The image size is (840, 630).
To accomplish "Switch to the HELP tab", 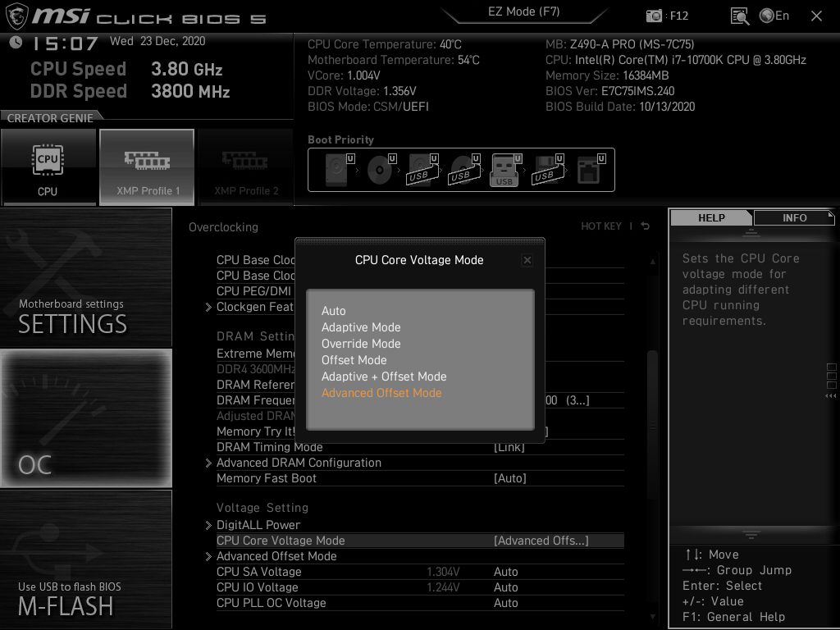I will coord(711,217).
